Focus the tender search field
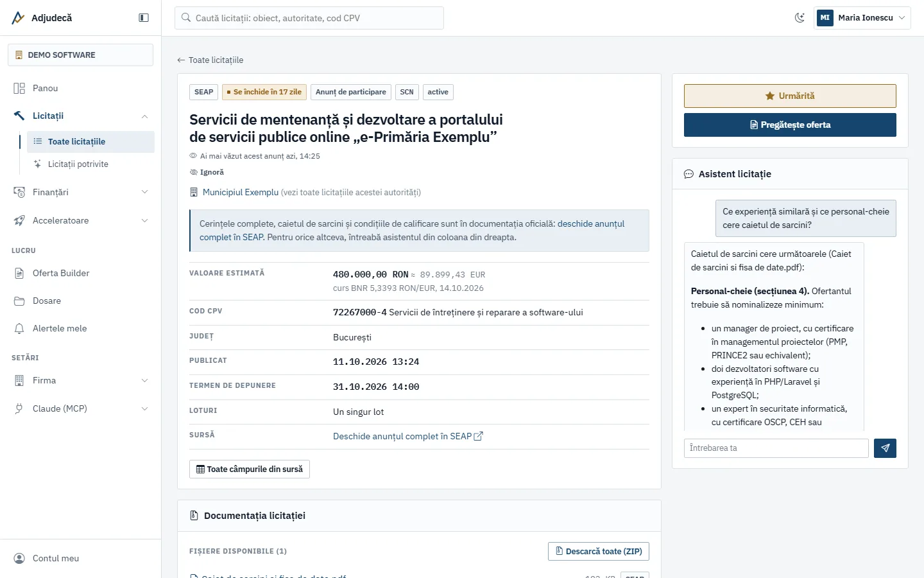924x578 pixels. pyautogui.click(x=309, y=18)
